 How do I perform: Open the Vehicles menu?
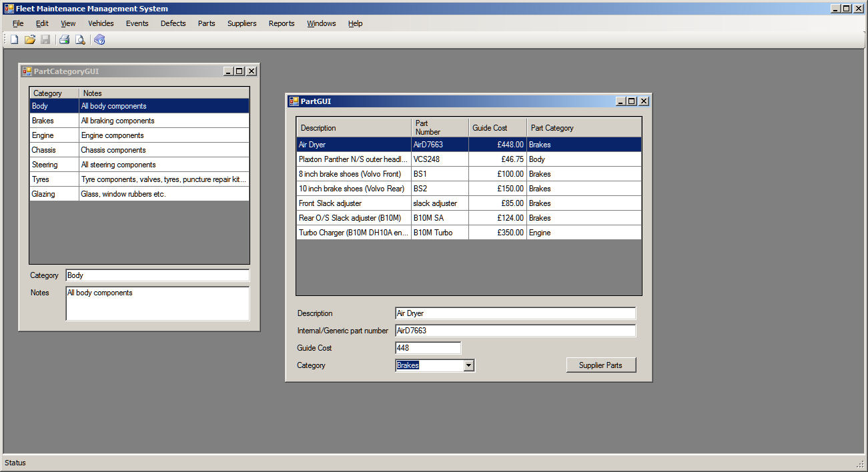click(101, 23)
